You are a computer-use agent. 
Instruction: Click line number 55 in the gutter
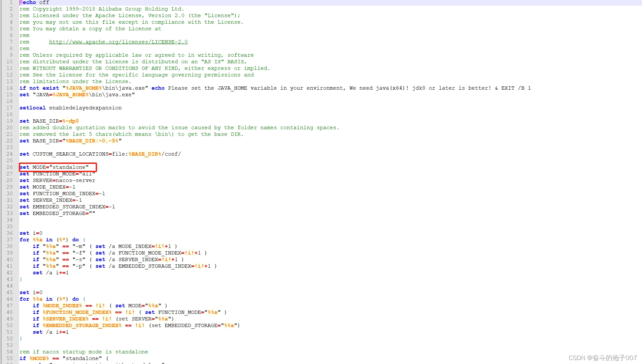[x=9, y=358]
